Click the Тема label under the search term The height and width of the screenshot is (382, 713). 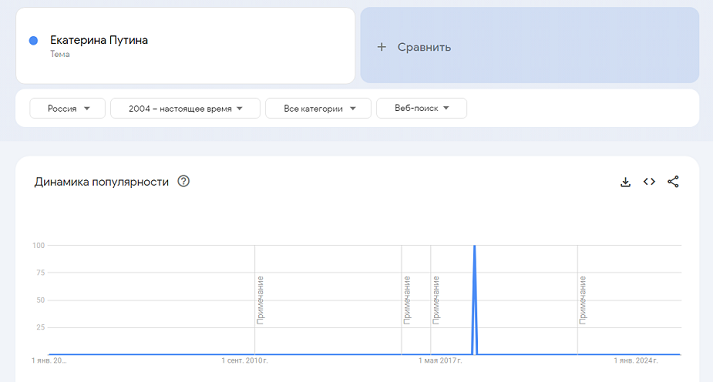[x=60, y=54]
